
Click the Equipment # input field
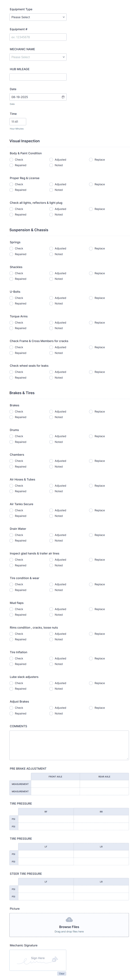click(38, 37)
